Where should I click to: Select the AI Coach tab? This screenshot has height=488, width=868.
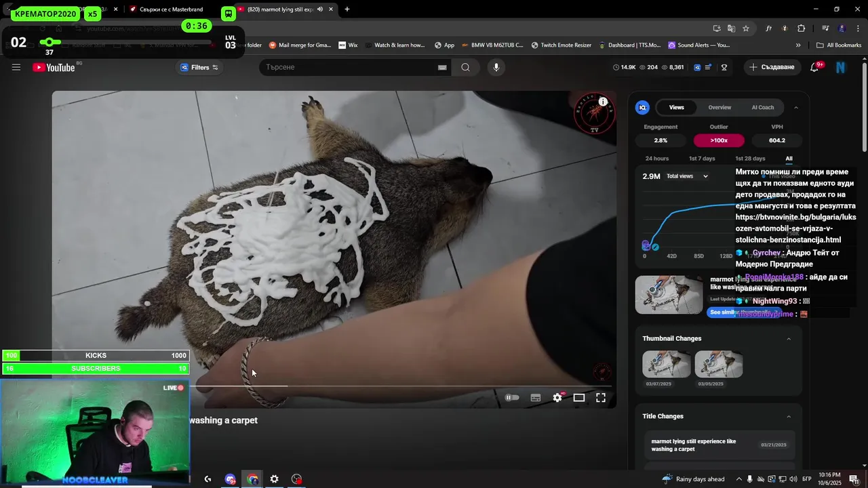[x=763, y=107]
